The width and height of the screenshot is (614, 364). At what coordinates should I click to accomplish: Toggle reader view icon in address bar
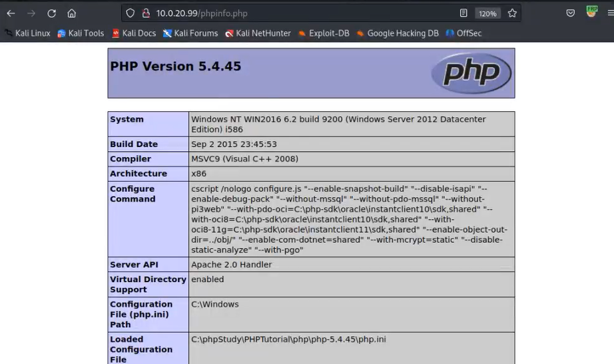[463, 13]
